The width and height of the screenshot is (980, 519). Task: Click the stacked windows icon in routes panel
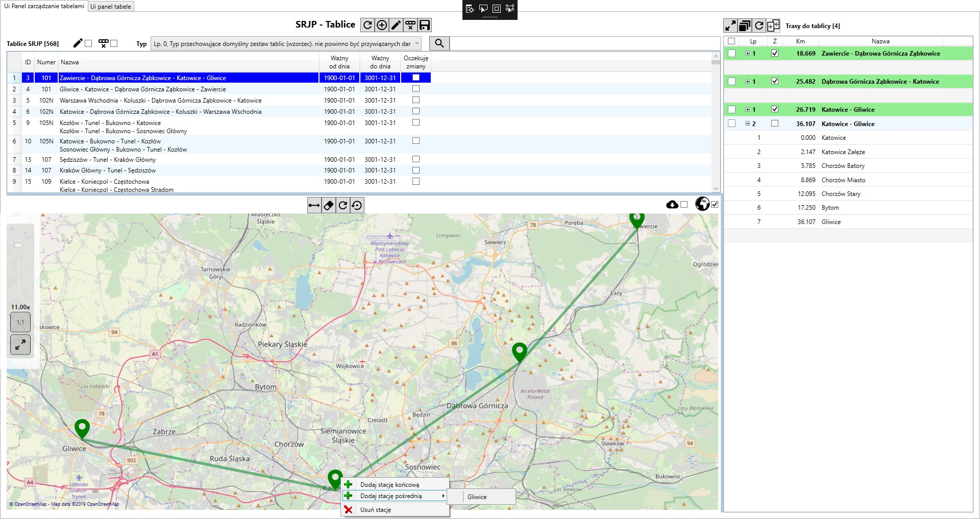745,26
